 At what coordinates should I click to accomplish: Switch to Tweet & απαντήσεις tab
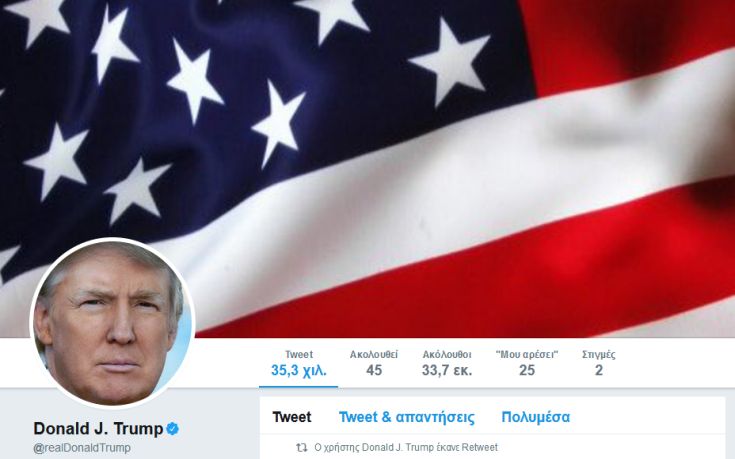[x=406, y=417]
